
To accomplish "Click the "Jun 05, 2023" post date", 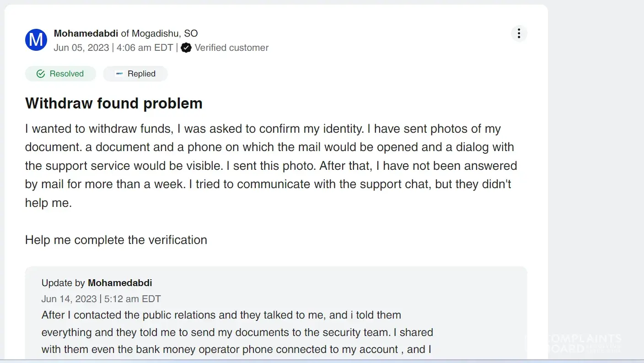I will 81,48.
